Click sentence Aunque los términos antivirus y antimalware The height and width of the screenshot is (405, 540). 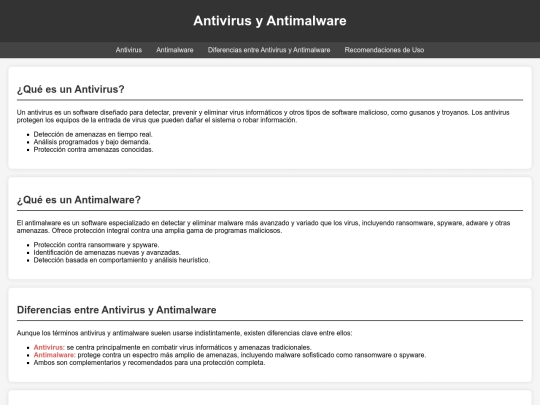(185, 333)
